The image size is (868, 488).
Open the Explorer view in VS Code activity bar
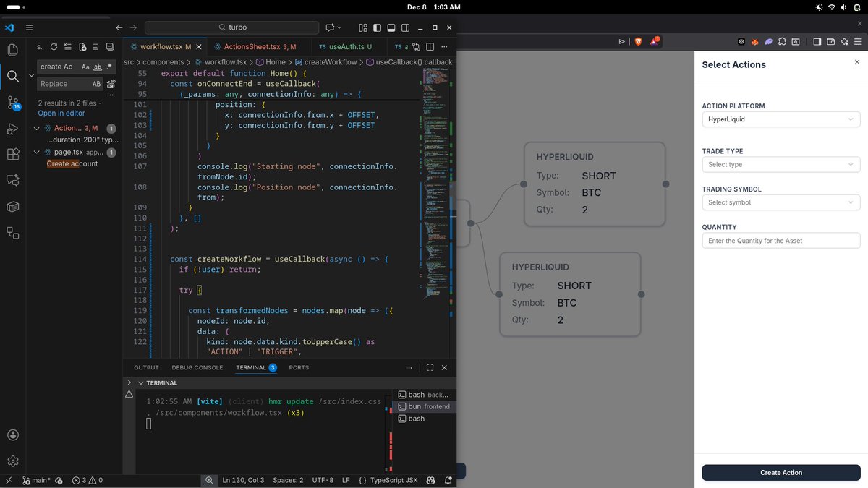12,50
